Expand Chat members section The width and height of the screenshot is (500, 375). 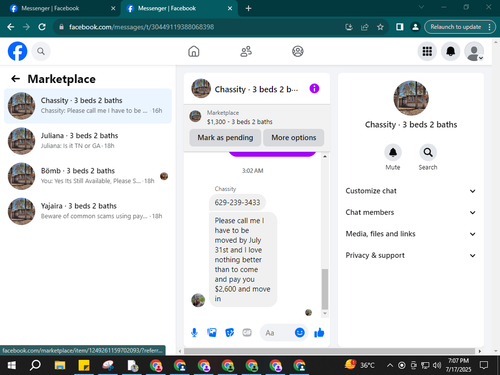click(411, 212)
